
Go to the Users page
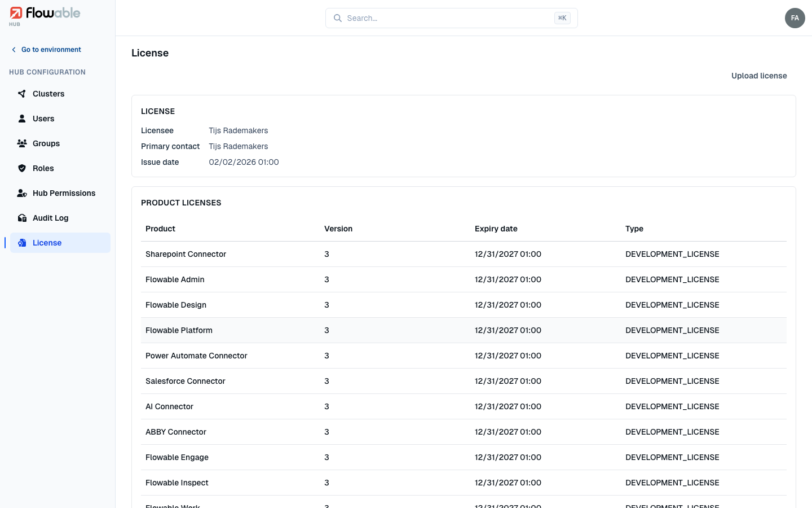pos(60,119)
